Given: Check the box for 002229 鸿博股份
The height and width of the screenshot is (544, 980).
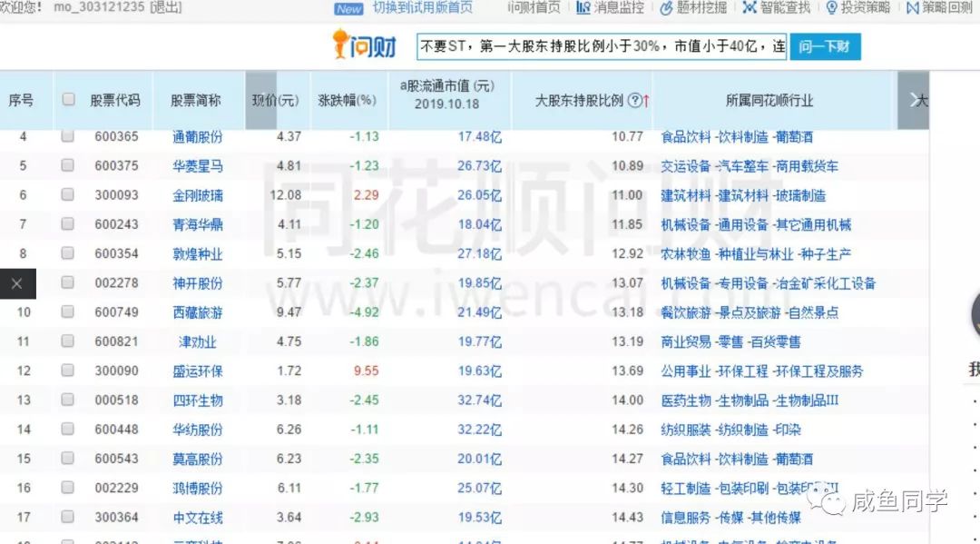Looking at the screenshot, I should coord(67,487).
